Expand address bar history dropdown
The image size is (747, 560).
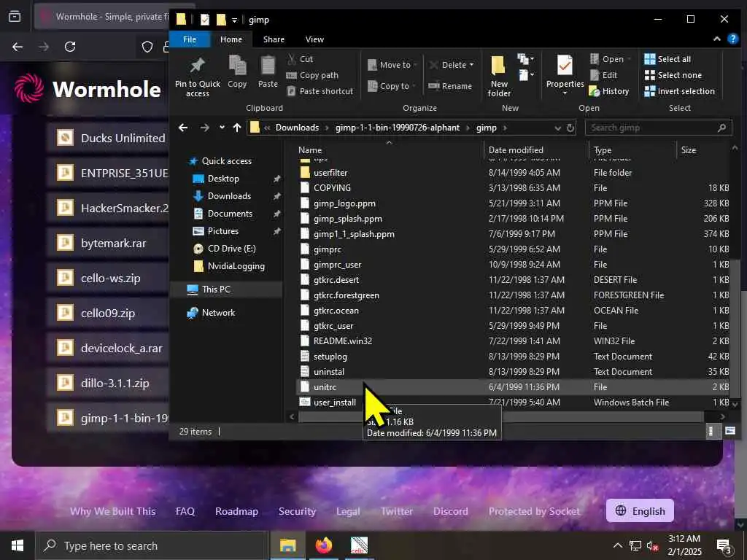pos(558,128)
